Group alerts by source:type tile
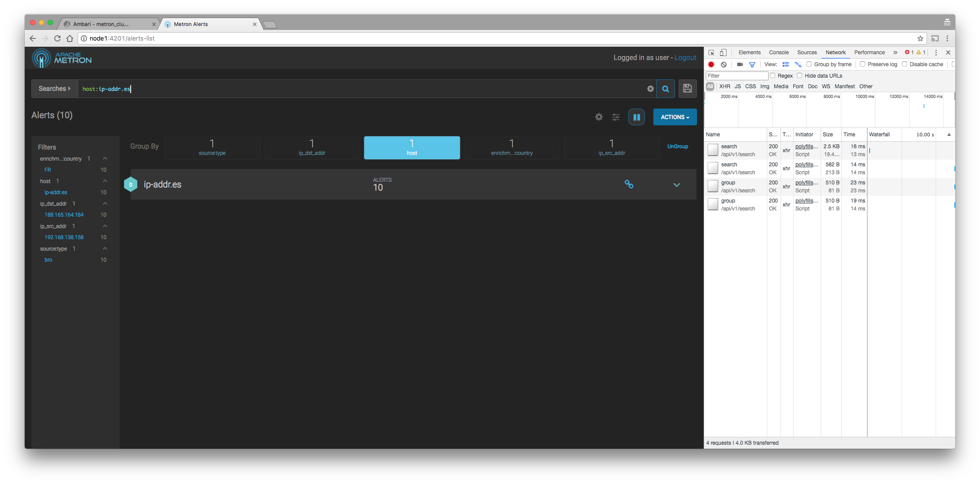 point(212,147)
